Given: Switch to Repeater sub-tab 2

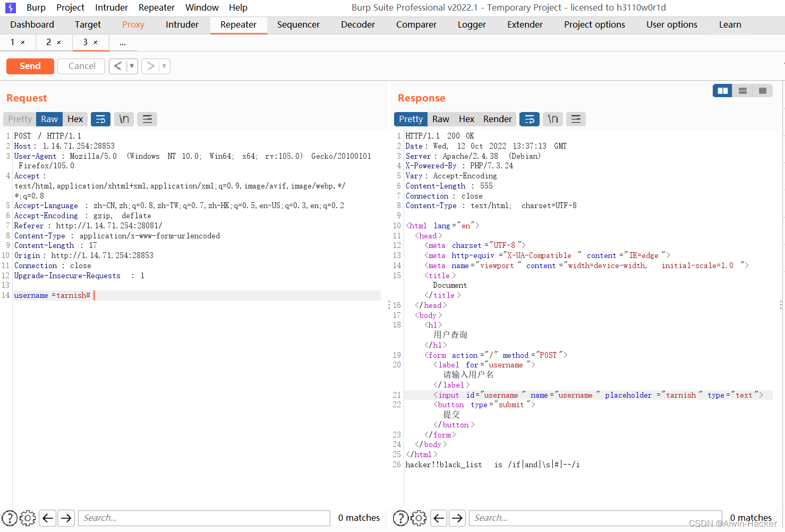Looking at the screenshot, I should click(x=48, y=42).
